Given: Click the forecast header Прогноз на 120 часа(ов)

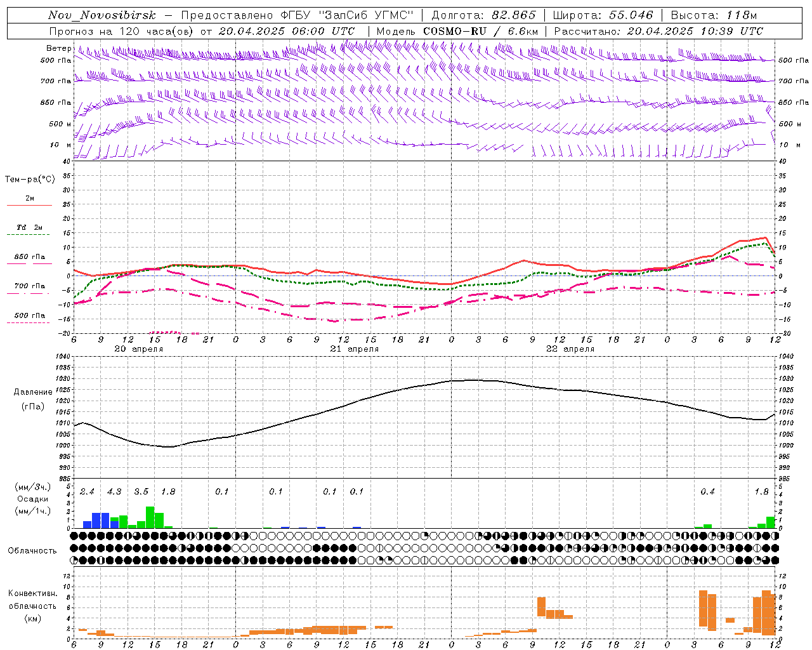Looking at the screenshot, I should tap(122, 31).
